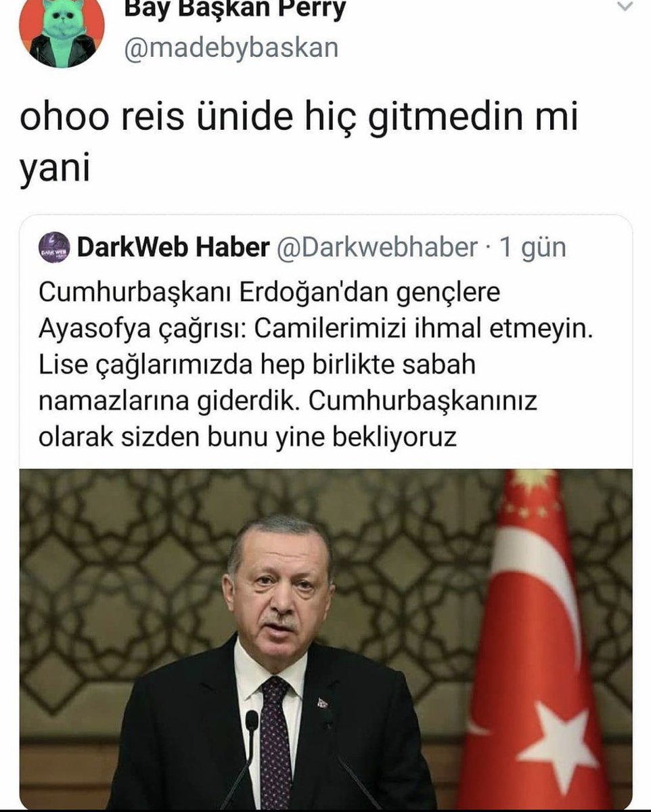
Task: Open @madebybaskan handle link
Action: coord(230,49)
